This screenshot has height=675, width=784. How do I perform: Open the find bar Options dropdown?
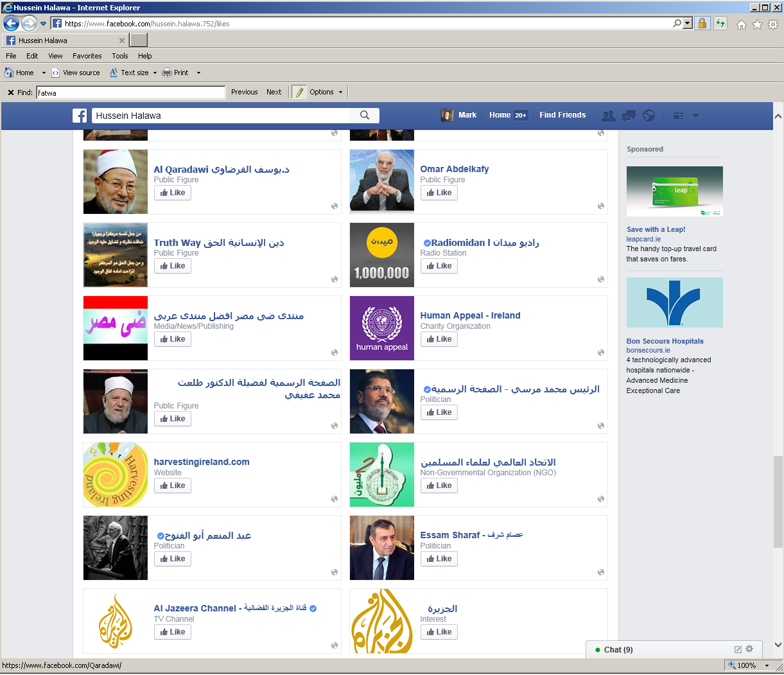click(326, 92)
